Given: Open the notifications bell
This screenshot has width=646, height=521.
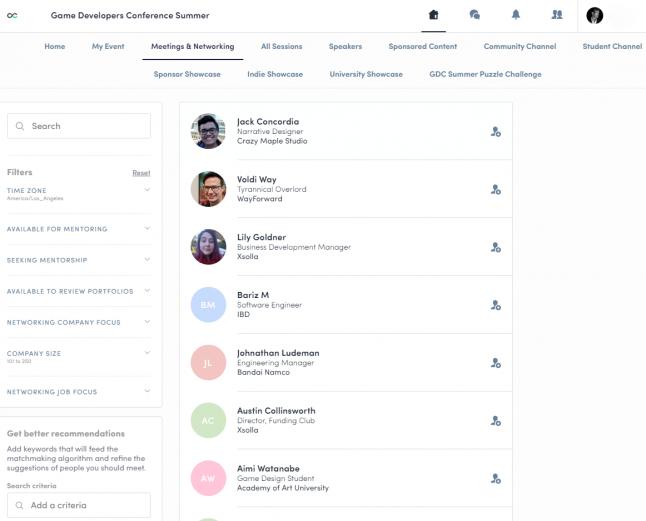Looking at the screenshot, I should click(516, 15).
